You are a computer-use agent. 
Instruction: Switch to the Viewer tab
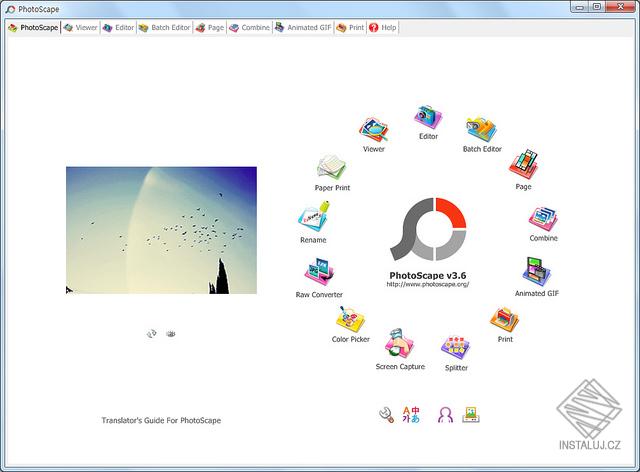tap(80, 28)
